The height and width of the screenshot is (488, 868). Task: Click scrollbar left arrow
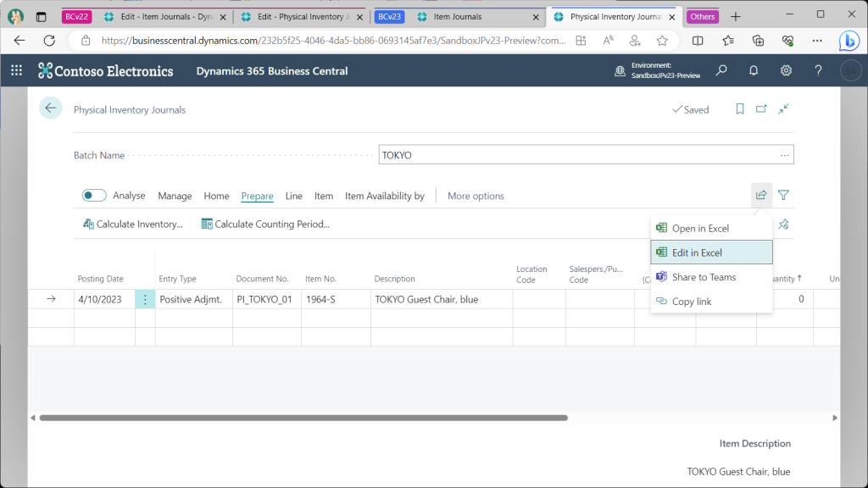tap(33, 418)
